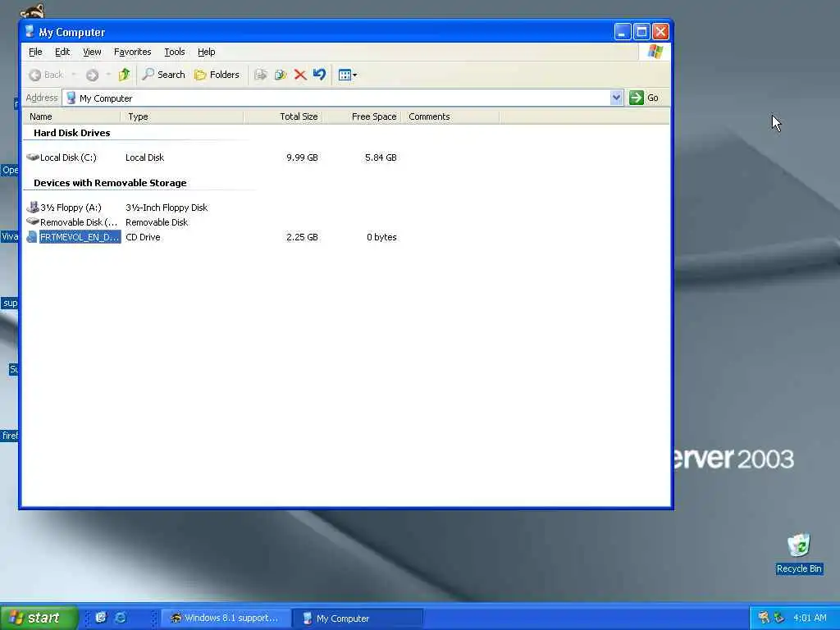Open the View menu
The width and height of the screenshot is (840, 630).
click(x=92, y=52)
